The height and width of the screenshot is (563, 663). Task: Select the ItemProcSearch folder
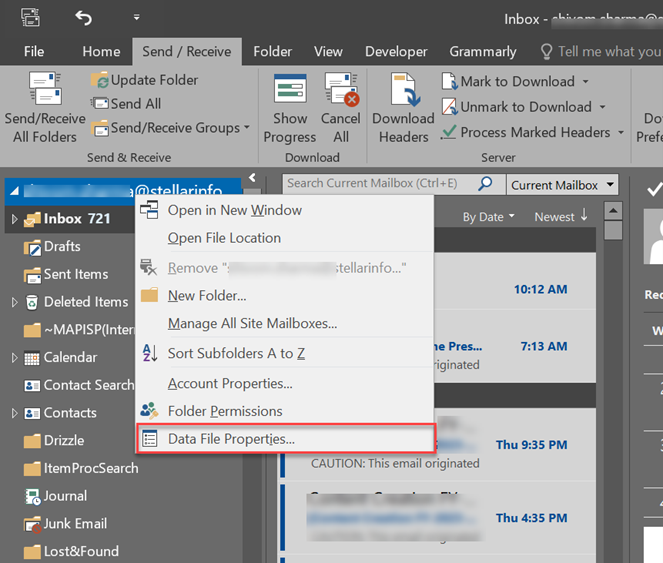81,468
